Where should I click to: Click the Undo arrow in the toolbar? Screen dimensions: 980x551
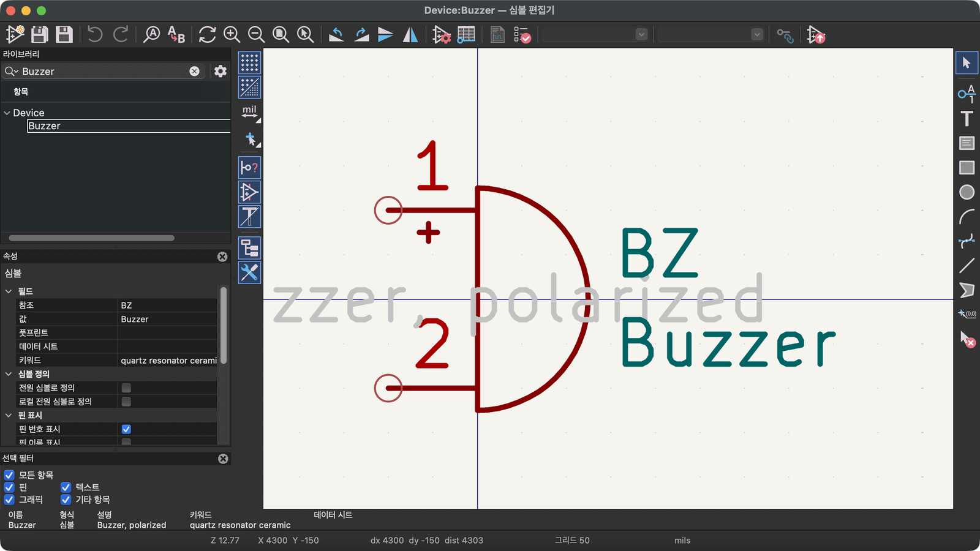[94, 34]
